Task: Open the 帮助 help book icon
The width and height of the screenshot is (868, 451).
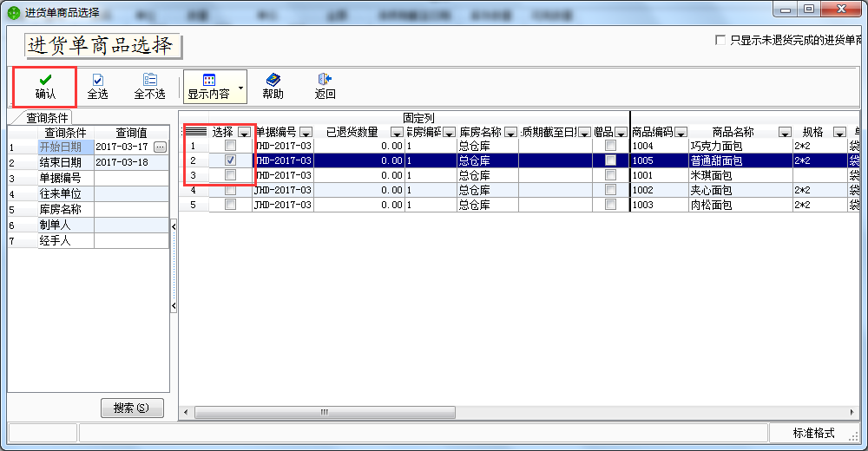Action: [x=273, y=87]
